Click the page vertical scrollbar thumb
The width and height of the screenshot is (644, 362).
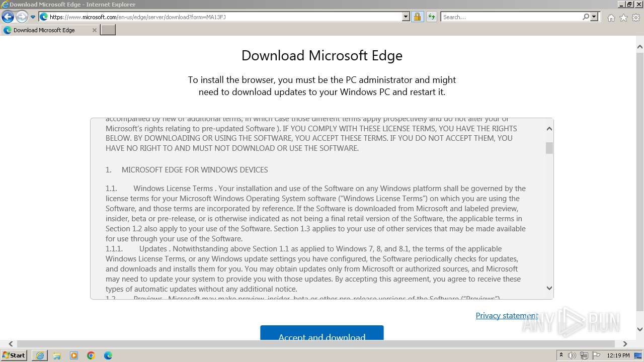640,183
